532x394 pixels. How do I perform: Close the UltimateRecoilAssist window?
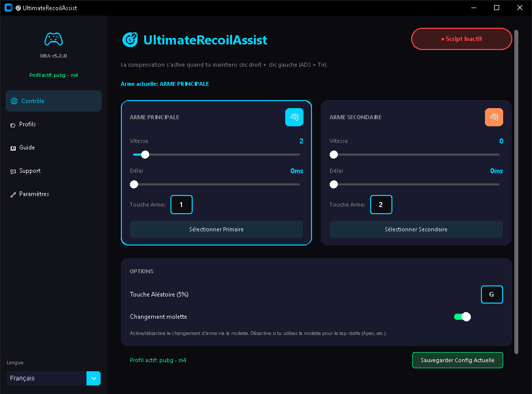click(519, 8)
